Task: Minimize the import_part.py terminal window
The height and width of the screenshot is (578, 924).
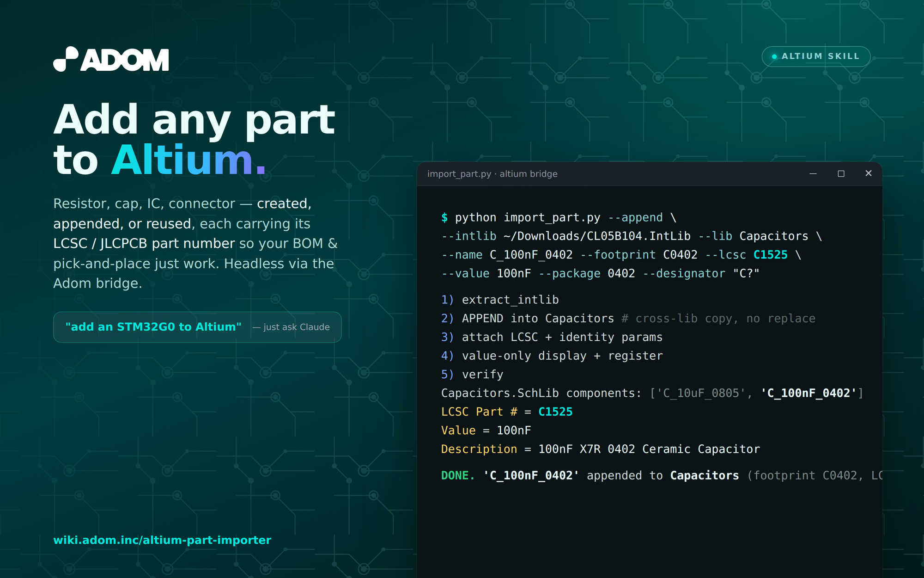Action: click(x=813, y=173)
